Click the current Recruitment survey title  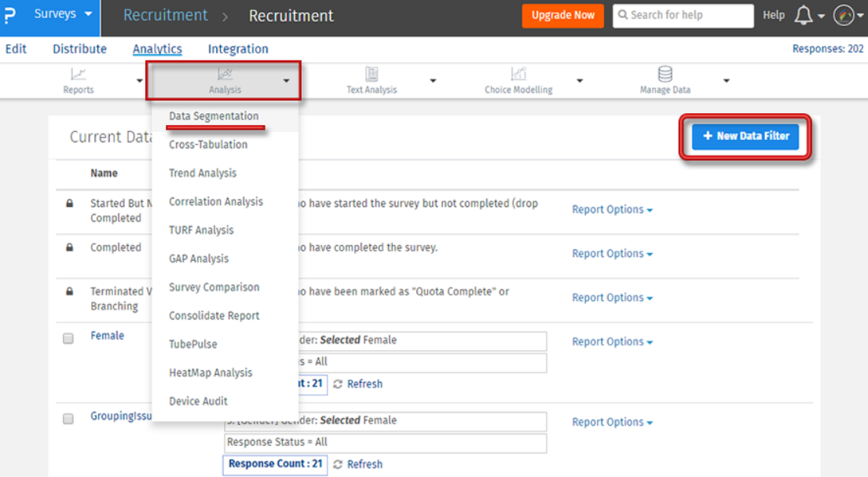[291, 16]
